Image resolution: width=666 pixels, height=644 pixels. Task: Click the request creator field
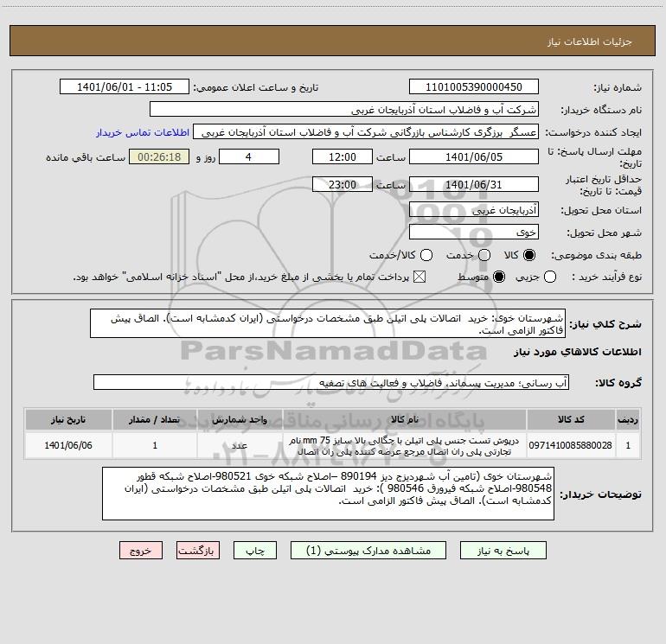(x=366, y=132)
